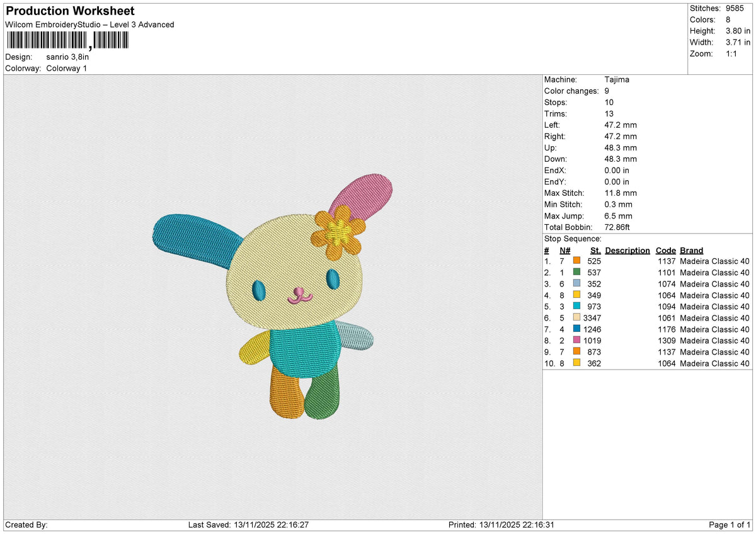Select 'Wilcom EmbroideryStudio – Level 3 Advanced' text
The image size is (756, 534).
click(x=89, y=25)
